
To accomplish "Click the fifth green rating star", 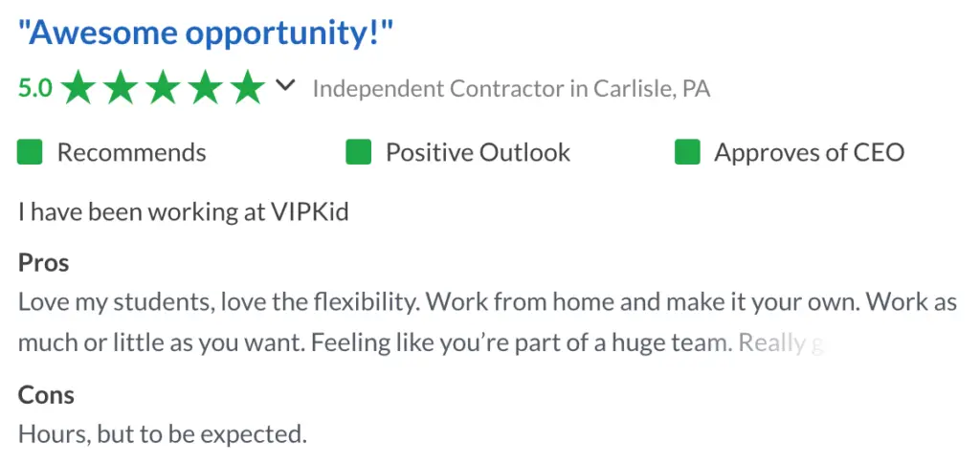I will pos(248,87).
